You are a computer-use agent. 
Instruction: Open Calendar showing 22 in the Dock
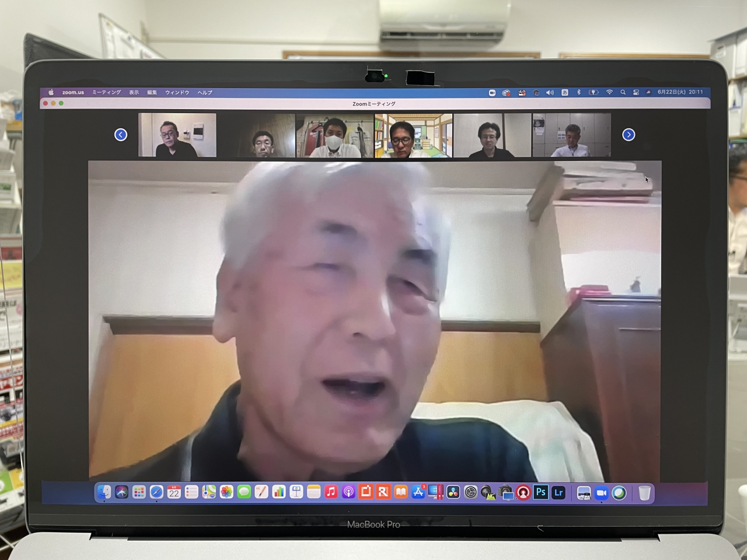(x=174, y=492)
